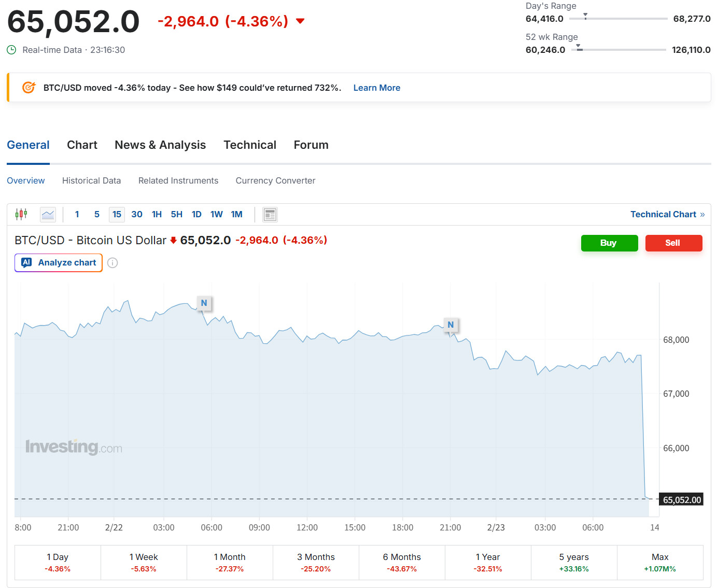Select the Max performance range

click(x=660, y=563)
